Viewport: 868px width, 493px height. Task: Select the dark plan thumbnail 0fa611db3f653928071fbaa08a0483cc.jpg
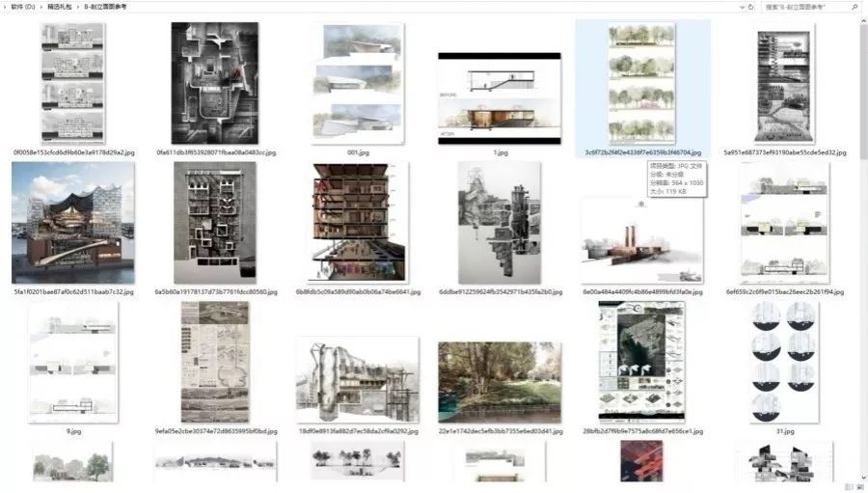point(215,83)
